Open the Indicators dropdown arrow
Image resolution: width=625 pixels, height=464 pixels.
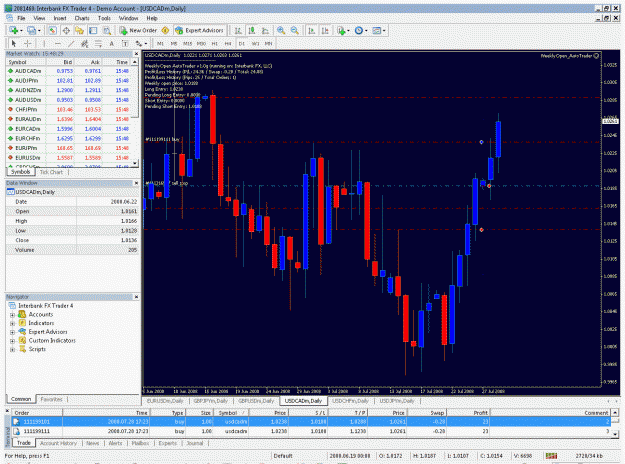pos(348,31)
